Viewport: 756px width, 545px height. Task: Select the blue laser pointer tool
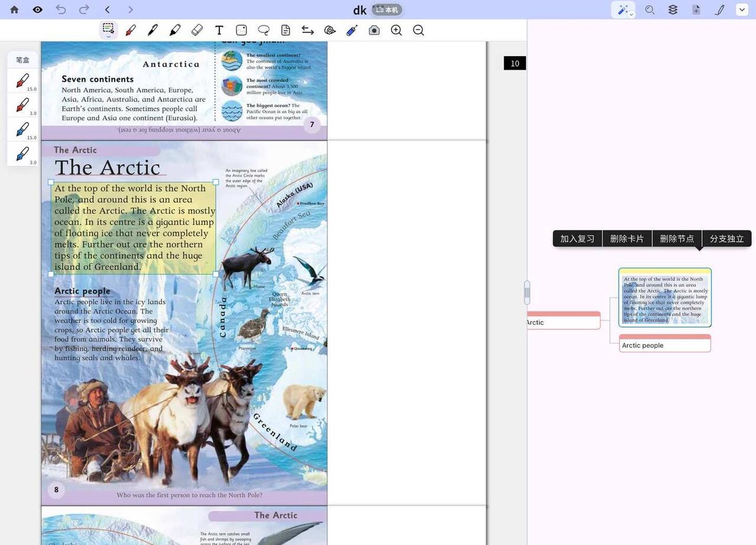(x=352, y=30)
